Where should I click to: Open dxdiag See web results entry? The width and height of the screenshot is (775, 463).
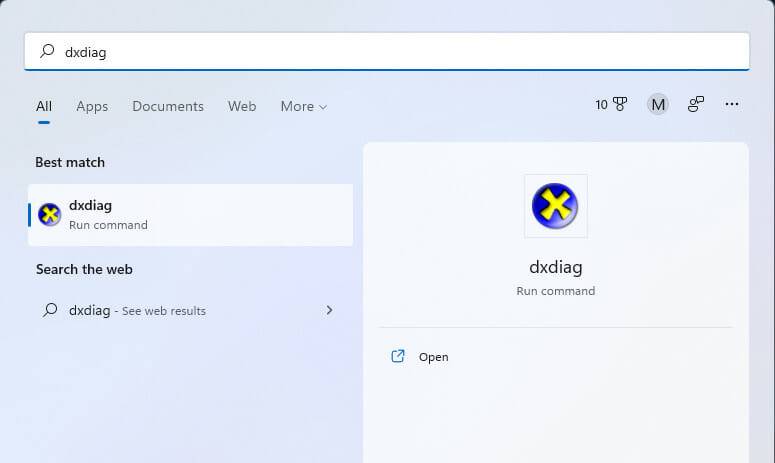point(191,310)
